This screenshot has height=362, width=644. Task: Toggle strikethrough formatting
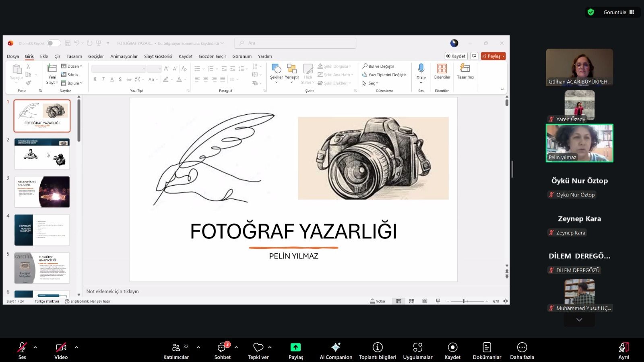tap(129, 79)
